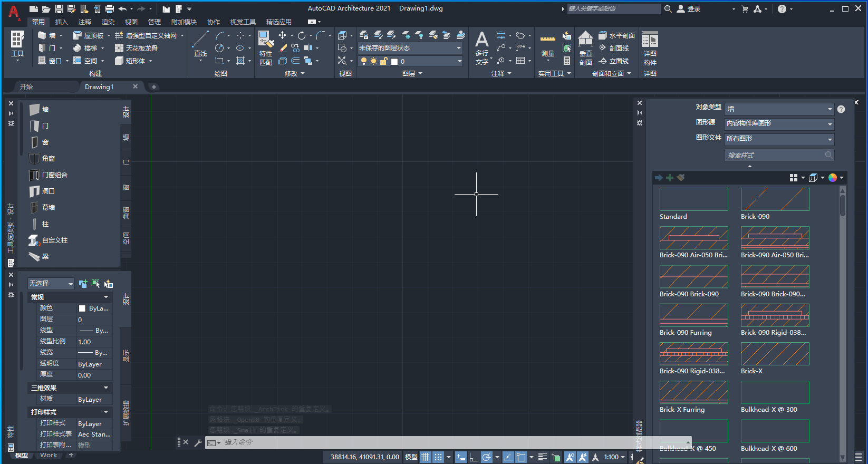Select the 直线 (Line) drawing tool
Screen dimensions: 868x464
point(200,43)
